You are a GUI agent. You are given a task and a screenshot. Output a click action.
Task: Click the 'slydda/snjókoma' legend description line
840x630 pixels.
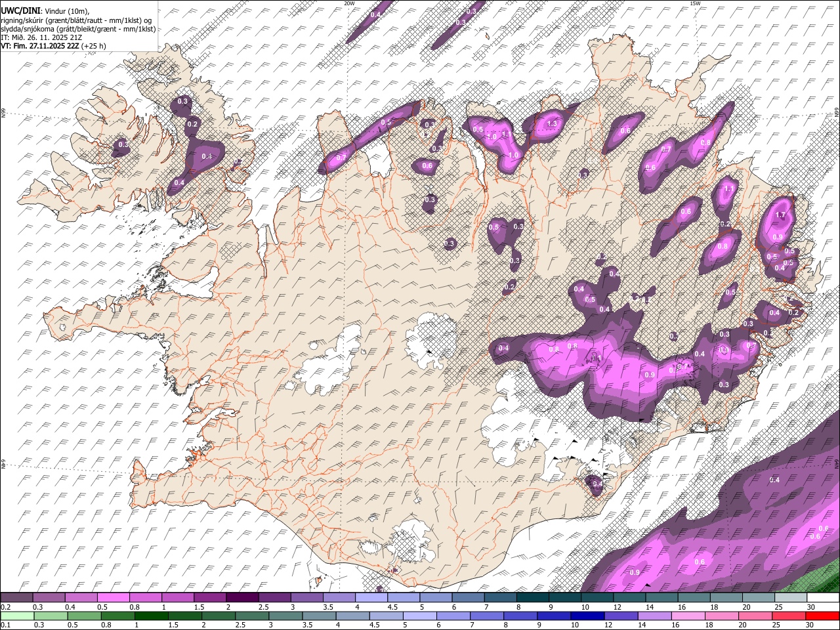pyautogui.click(x=78, y=29)
